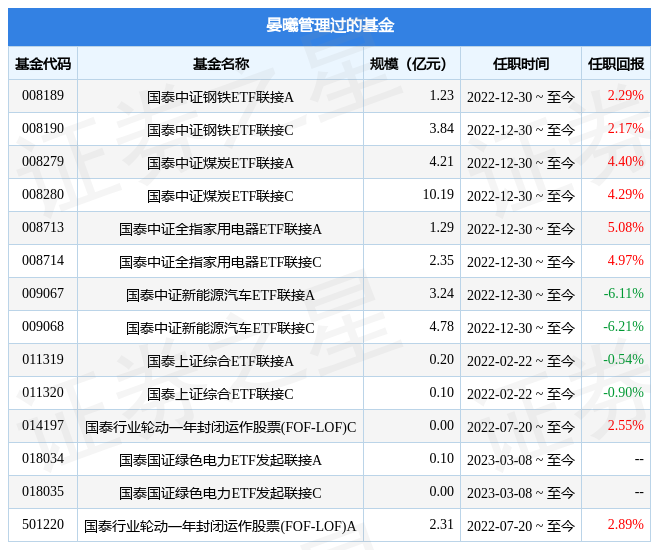
Task: Click fund code 008190
Action: (43, 129)
